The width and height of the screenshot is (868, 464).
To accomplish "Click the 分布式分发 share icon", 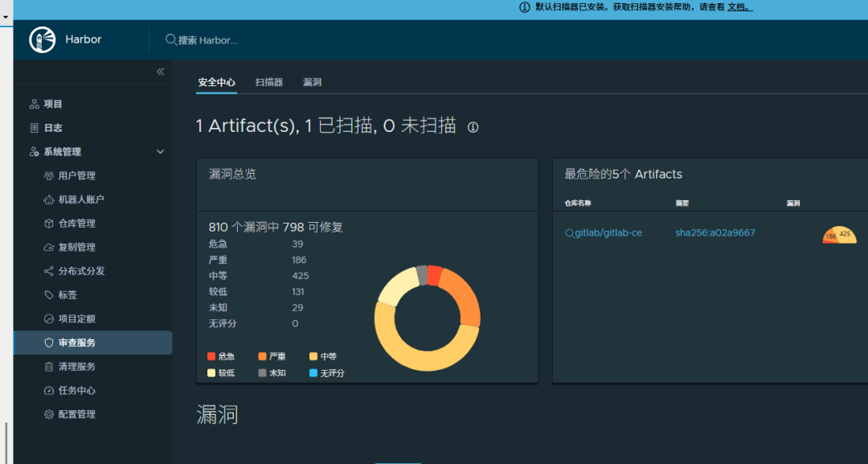I will (x=49, y=271).
